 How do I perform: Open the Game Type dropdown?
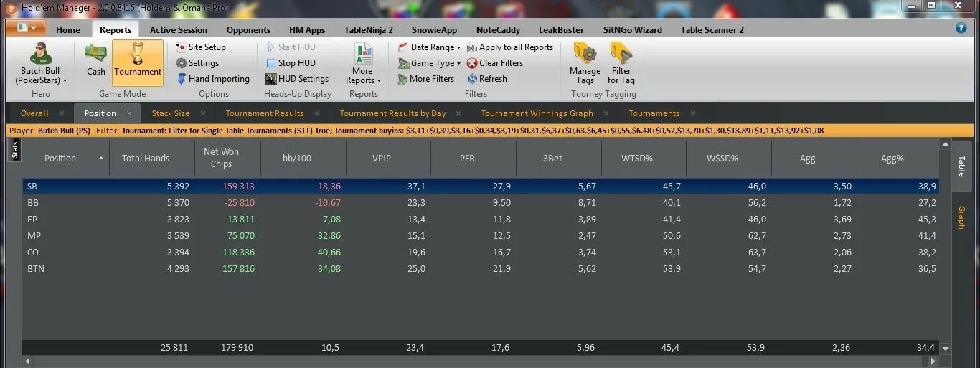[x=429, y=63]
